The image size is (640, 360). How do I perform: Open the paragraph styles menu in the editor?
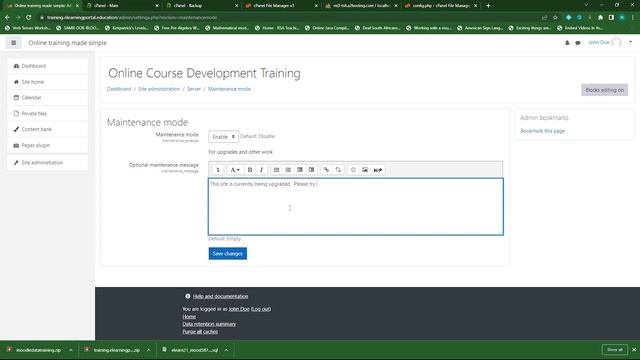pyautogui.click(x=234, y=170)
